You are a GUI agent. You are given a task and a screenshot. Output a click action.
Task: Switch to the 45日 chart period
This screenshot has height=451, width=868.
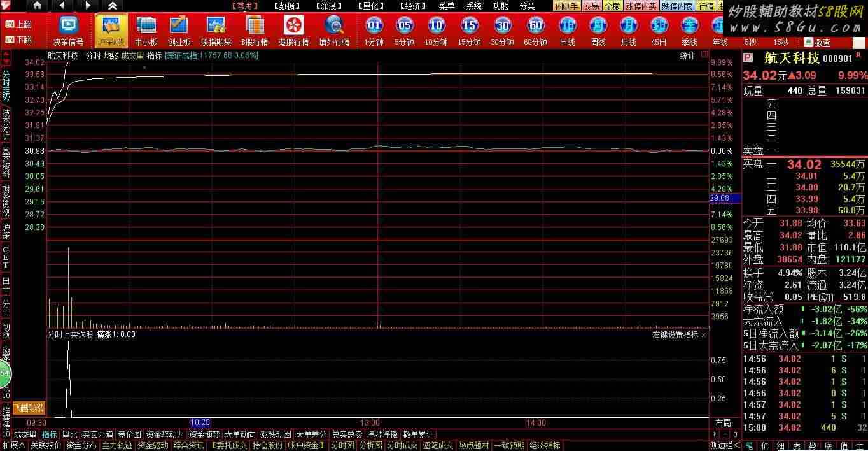pos(659,31)
